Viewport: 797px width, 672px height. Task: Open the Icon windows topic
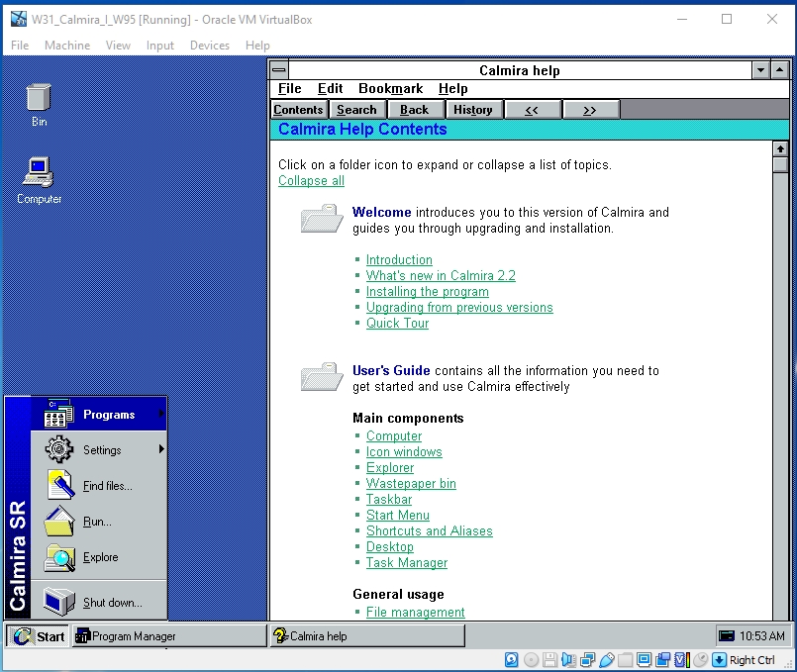point(404,451)
